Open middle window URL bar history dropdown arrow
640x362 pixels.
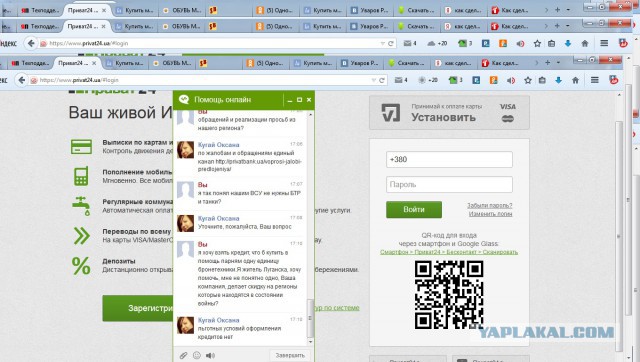point(382,43)
